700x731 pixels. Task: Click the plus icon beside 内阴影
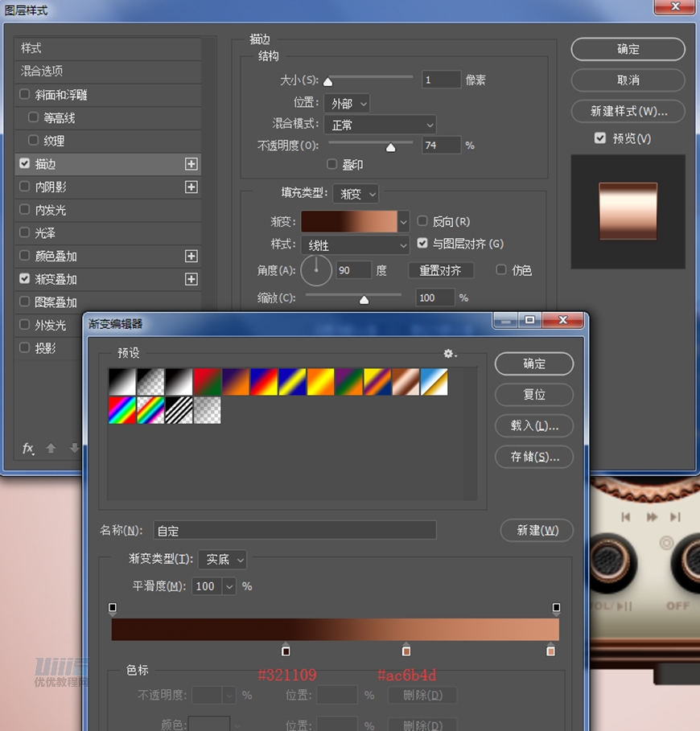[191, 187]
